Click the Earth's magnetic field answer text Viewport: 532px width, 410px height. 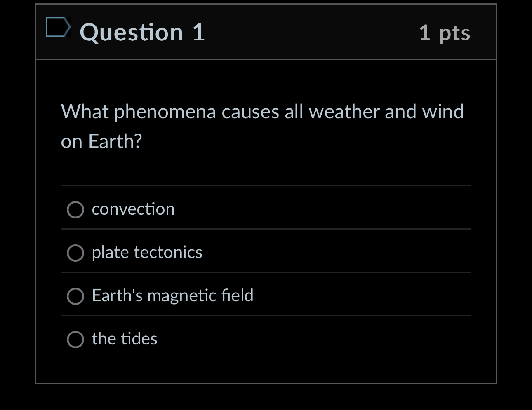click(x=172, y=295)
